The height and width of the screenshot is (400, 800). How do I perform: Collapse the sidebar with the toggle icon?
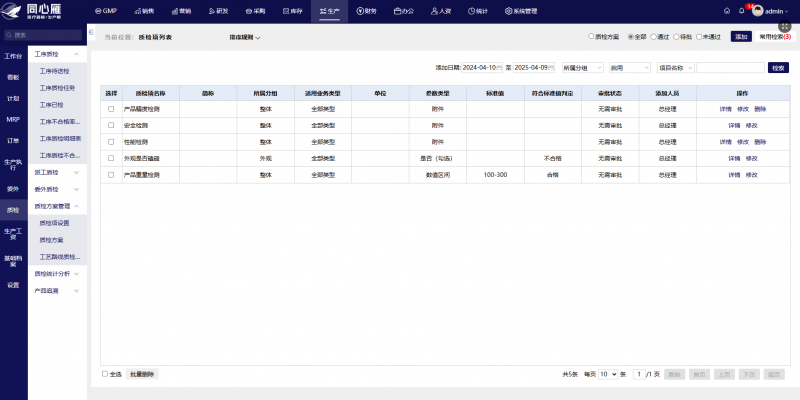tap(91, 32)
